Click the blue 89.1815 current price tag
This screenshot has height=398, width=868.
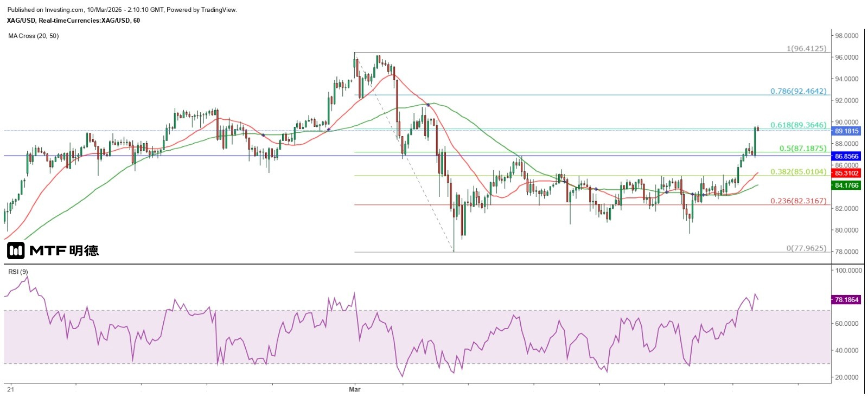click(x=846, y=131)
